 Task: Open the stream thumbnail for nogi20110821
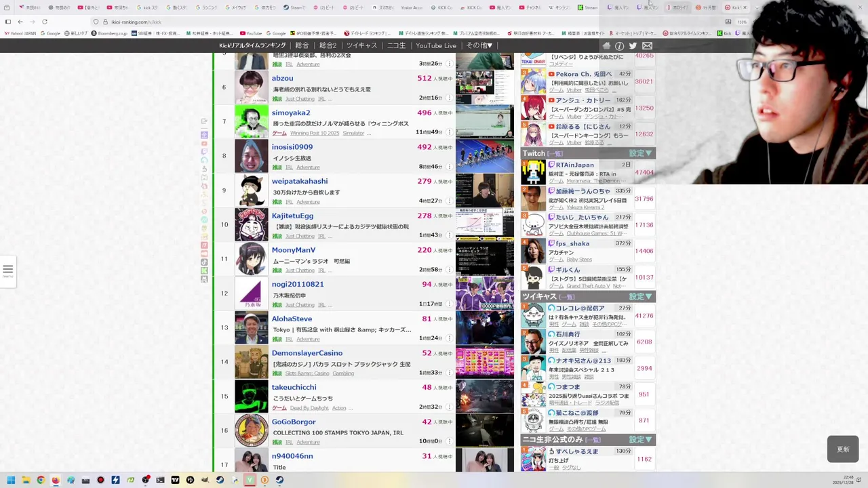coord(484,293)
